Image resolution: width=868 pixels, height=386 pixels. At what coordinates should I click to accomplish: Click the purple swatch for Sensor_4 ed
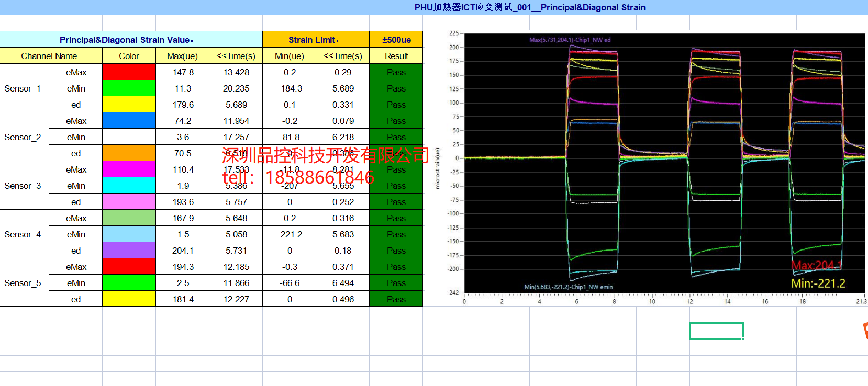point(129,251)
